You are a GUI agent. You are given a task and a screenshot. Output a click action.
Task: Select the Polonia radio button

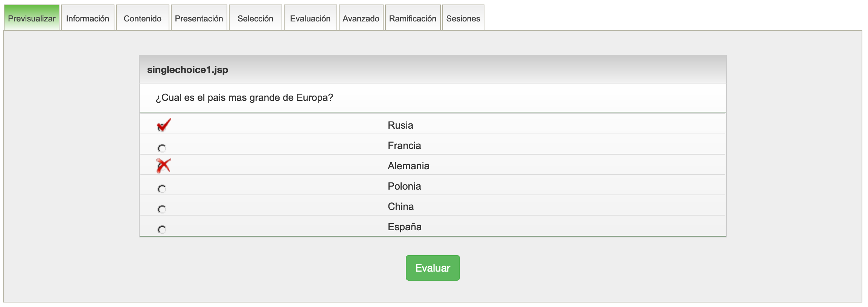click(x=162, y=189)
